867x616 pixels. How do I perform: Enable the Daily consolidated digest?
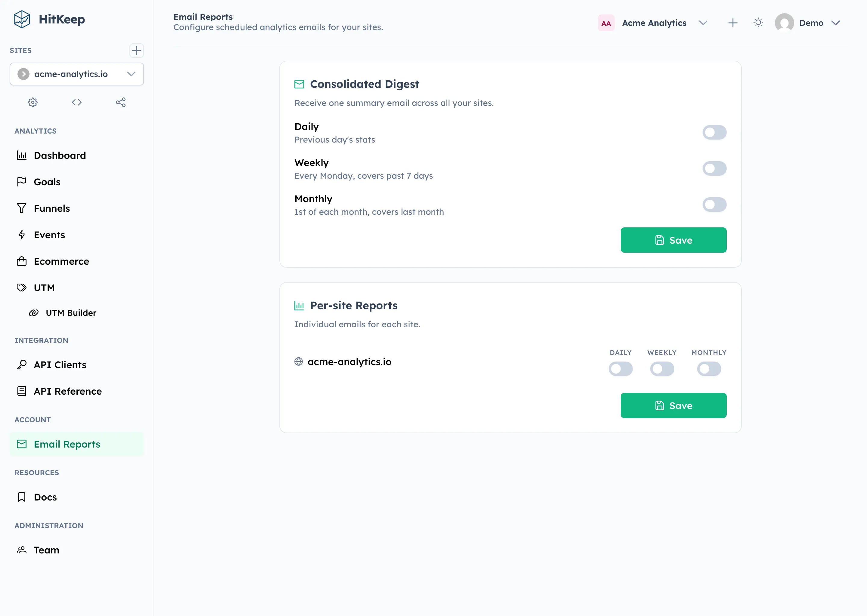pyautogui.click(x=714, y=132)
